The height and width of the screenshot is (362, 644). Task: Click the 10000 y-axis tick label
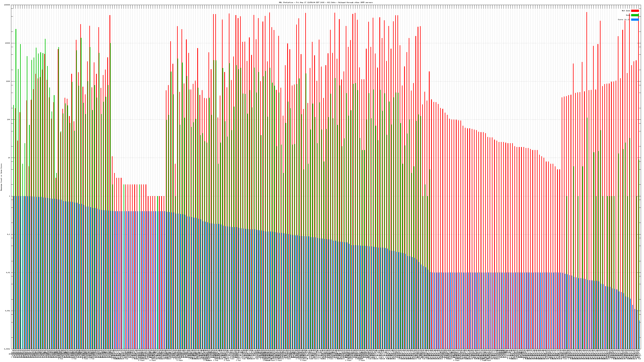click(7, 43)
